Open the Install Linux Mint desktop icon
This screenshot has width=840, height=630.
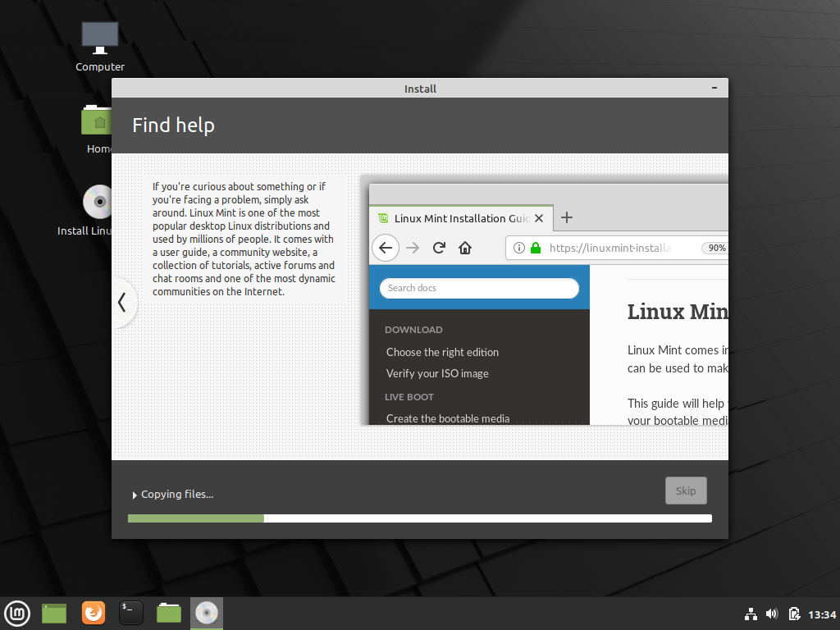[98, 202]
